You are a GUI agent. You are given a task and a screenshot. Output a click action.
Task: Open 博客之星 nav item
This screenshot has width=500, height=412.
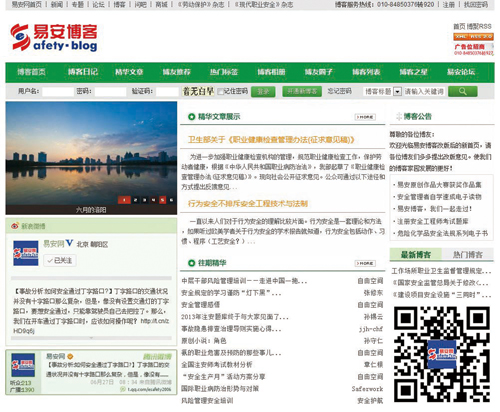click(414, 72)
